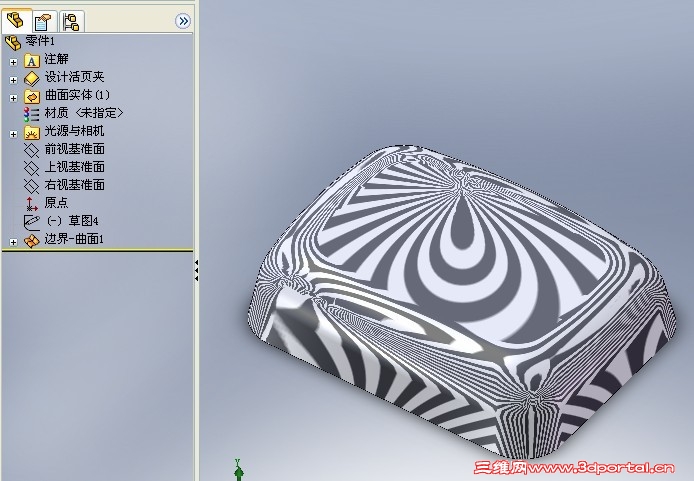Click the 边界-曲面1 surface icon
The image size is (694, 481).
click(31, 241)
